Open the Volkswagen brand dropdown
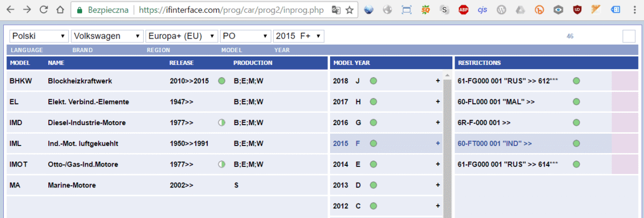Screen dimensions: 644x218 (107, 36)
